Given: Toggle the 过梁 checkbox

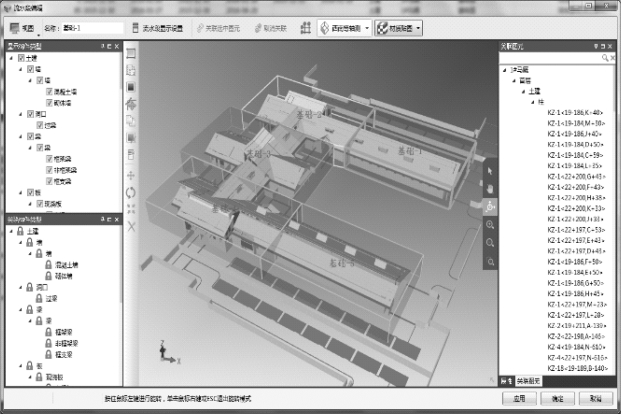Looking at the screenshot, I should pos(40,125).
